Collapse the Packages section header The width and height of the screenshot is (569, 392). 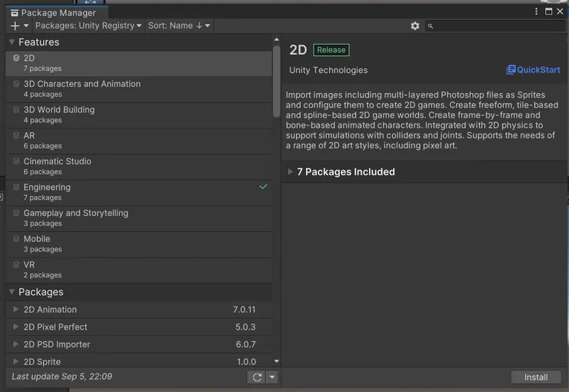(x=12, y=292)
